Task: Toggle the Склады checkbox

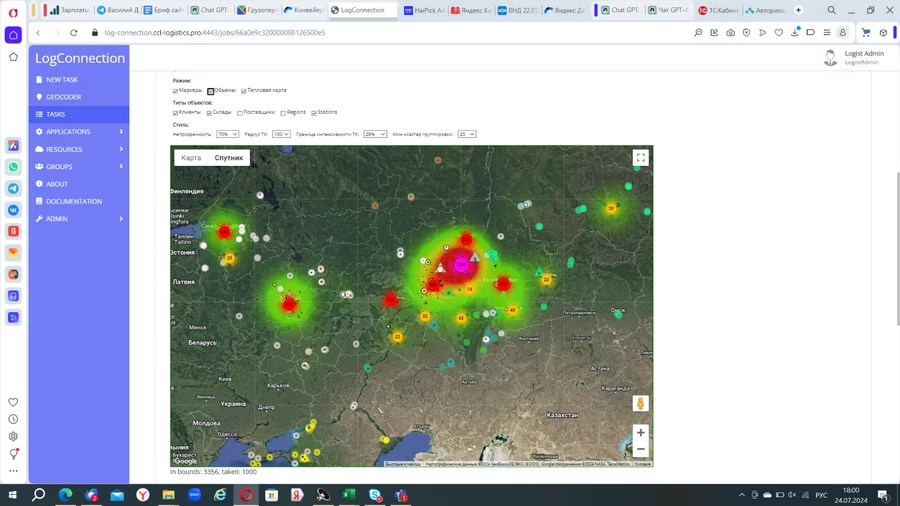Action: click(x=209, y=113)
